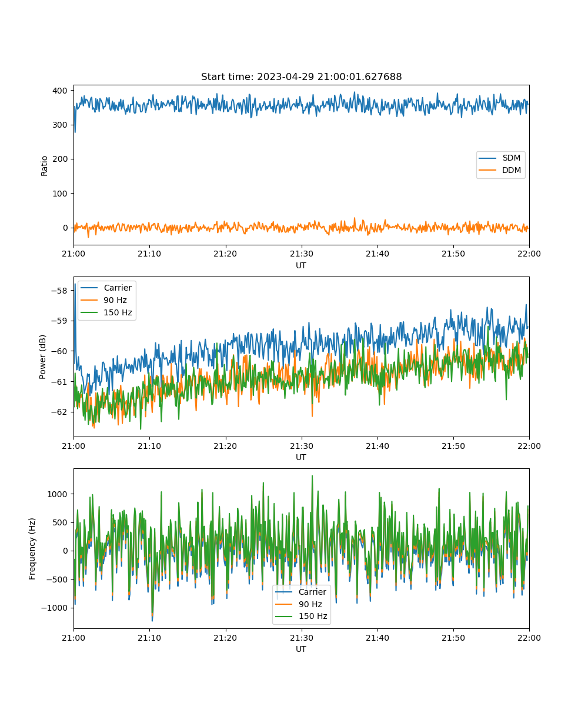Screen dimensions: 588x706
Task: Click the 'Ratio' y-axis label
Action: (x=45, y=165)
